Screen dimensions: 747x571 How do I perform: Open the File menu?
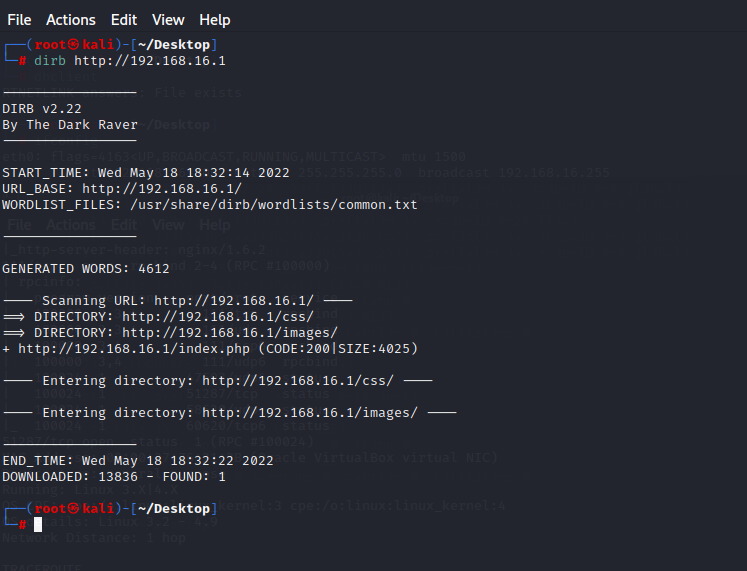pyautogui.click(x=19, y=20)
